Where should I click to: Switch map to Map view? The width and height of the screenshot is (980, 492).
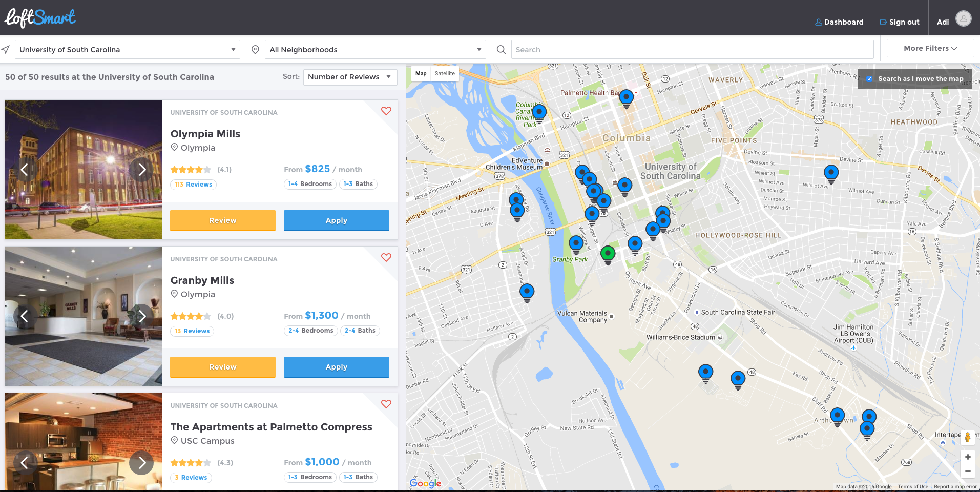[x=421, y=73]
